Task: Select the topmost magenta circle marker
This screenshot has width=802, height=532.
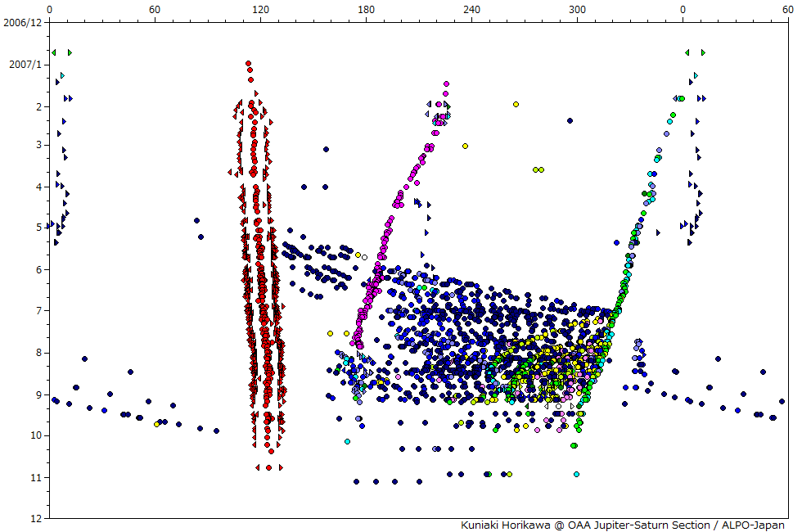Action: pos(446,83)
